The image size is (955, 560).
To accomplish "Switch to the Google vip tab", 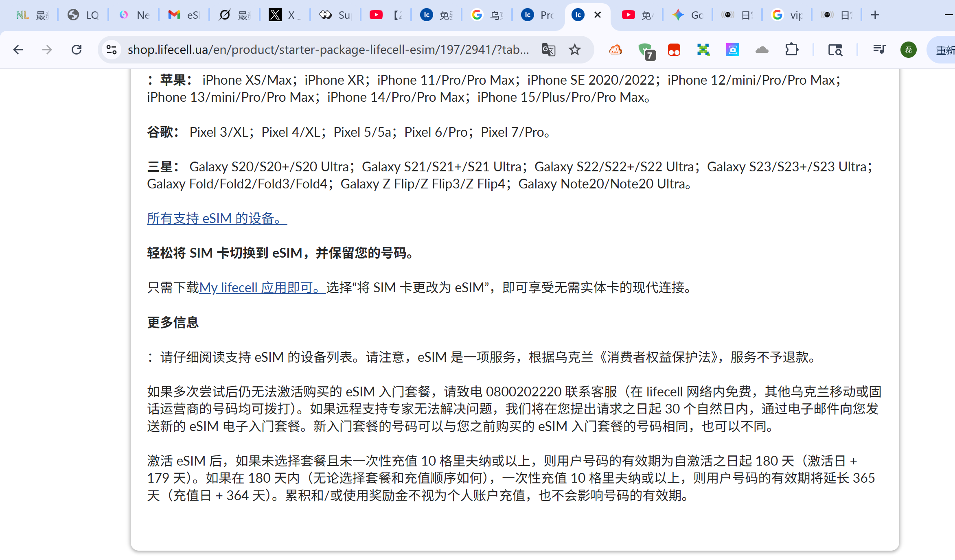I will point(787,15).
